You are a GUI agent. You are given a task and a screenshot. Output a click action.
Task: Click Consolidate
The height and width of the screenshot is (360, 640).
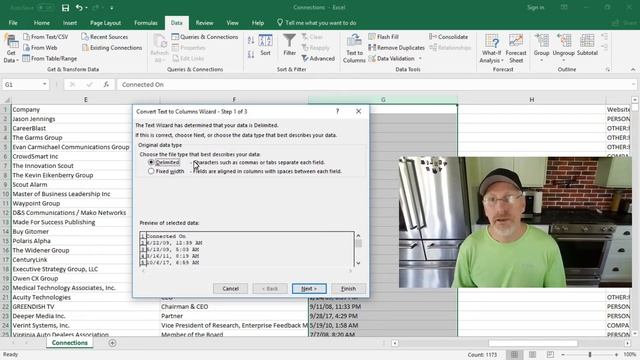click(449, 37)
